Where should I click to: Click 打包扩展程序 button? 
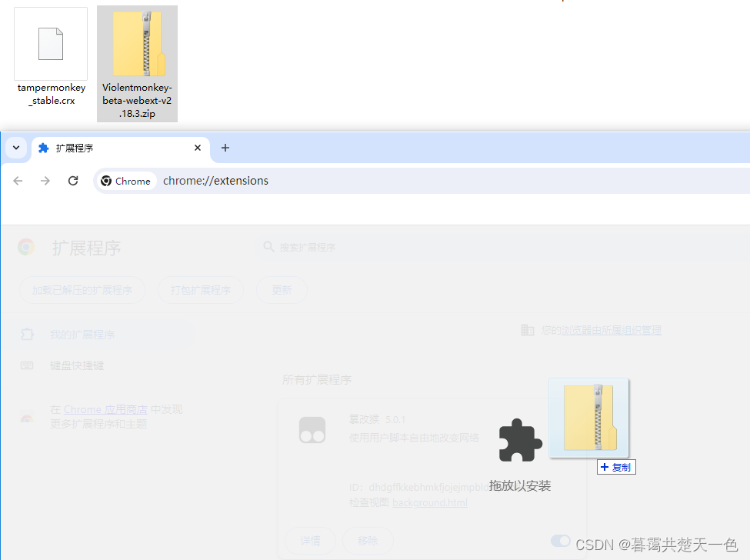tap(201, 290)
